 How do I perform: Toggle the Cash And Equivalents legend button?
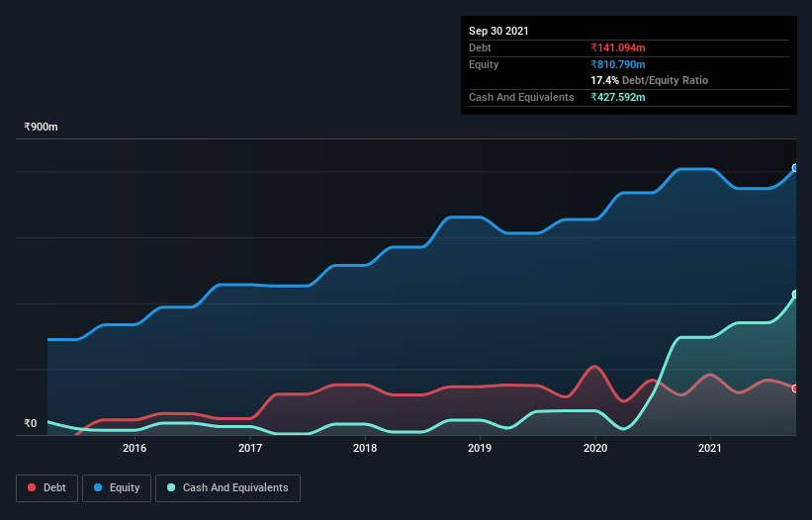227,488
